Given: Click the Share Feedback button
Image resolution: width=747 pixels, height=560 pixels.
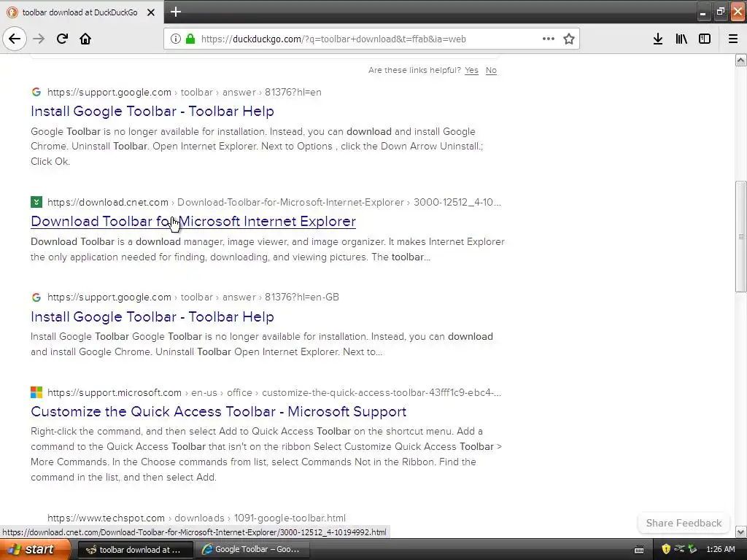Looking at the screenshot, I should [684, 523].
